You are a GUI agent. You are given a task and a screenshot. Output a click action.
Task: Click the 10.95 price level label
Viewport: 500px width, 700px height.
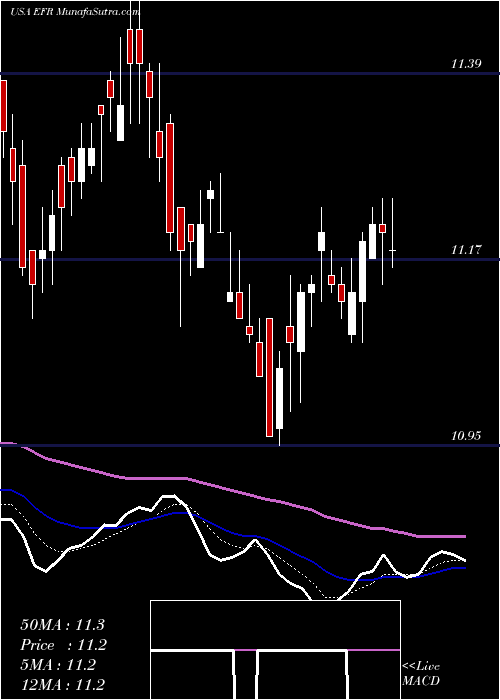466,435
